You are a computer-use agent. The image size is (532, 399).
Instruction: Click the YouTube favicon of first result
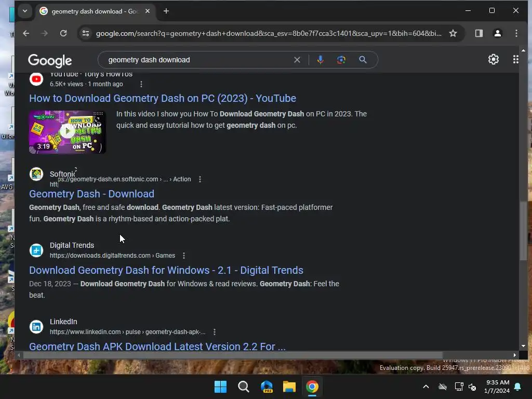pos(36,79)
